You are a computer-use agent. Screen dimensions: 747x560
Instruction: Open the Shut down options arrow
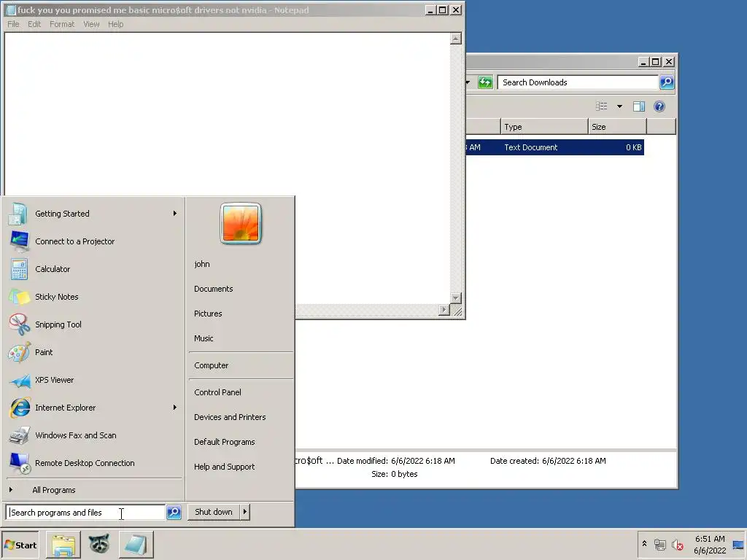245,512
